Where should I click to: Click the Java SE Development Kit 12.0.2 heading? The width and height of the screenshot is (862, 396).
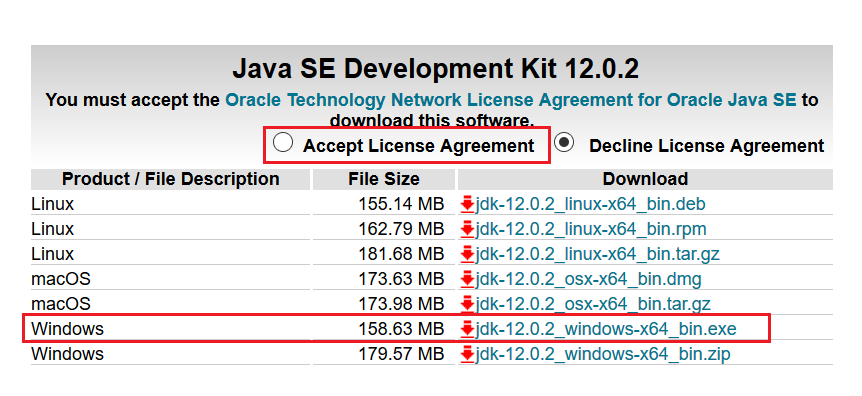(x=435, y=70)
